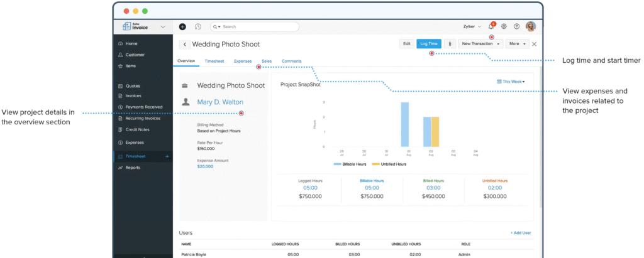
Task: Click the Log Time button
Action: coord(429,44)
